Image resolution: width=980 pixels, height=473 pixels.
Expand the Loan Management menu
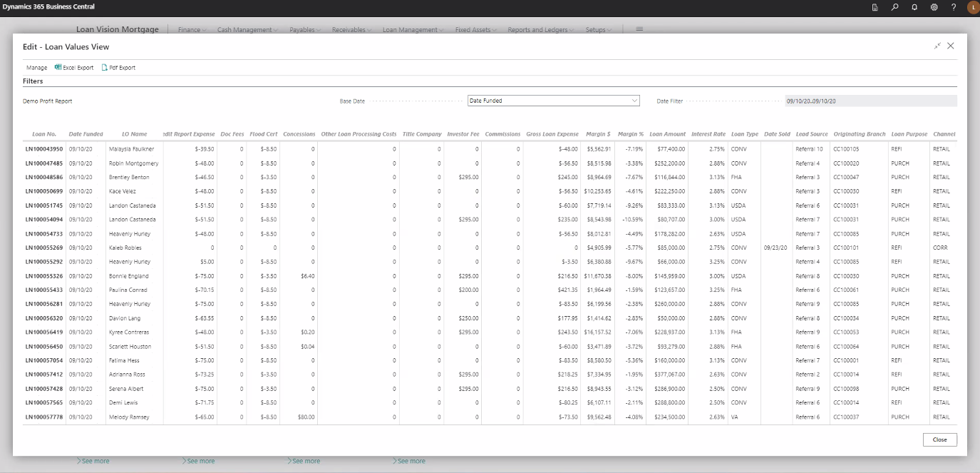(x=413, y=29)
